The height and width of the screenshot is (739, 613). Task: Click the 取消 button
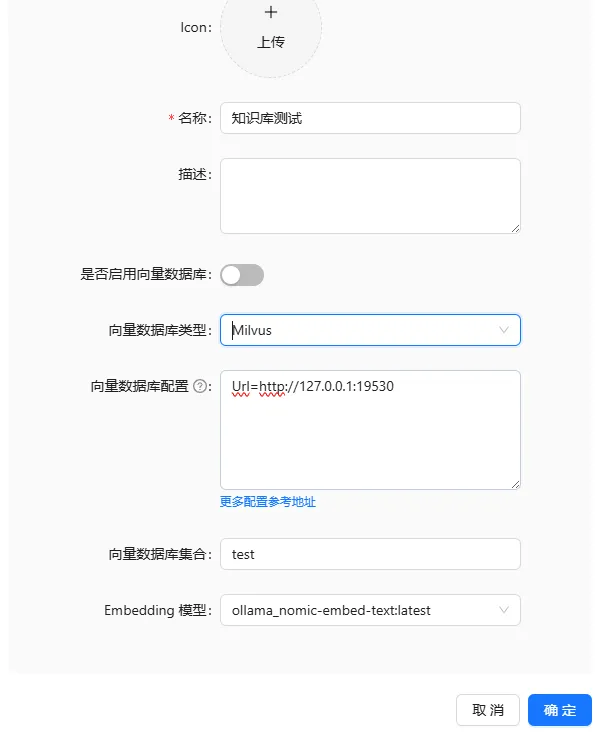(x=488, y=710)
